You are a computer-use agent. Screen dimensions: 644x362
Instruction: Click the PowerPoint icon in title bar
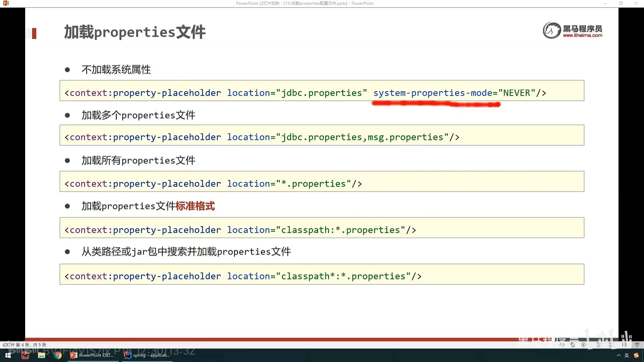pos(6,3)
